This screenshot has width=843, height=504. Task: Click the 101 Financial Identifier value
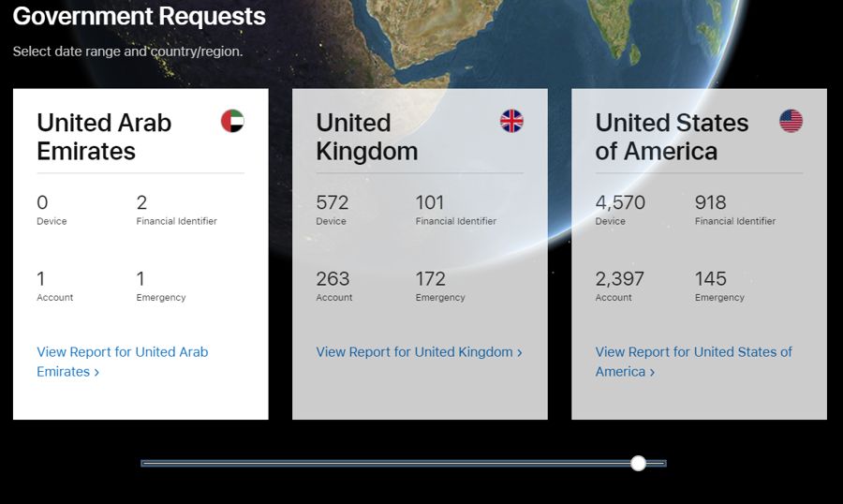[x=430, y=202]
